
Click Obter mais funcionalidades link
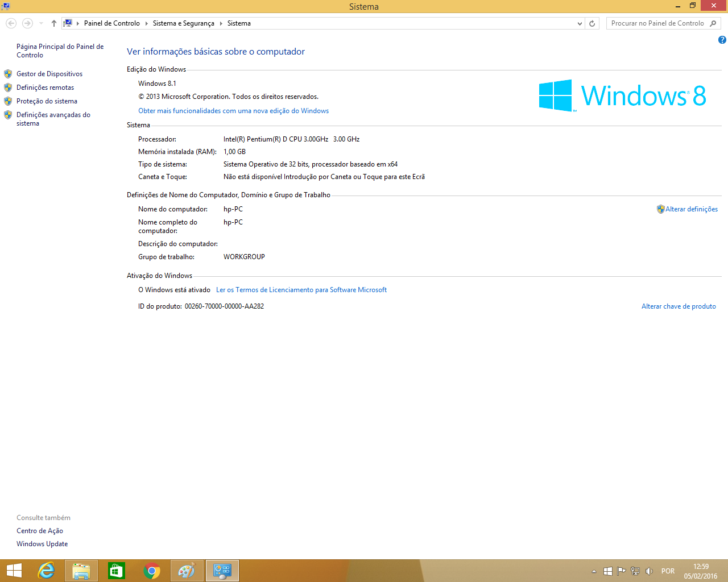point(233,111)
